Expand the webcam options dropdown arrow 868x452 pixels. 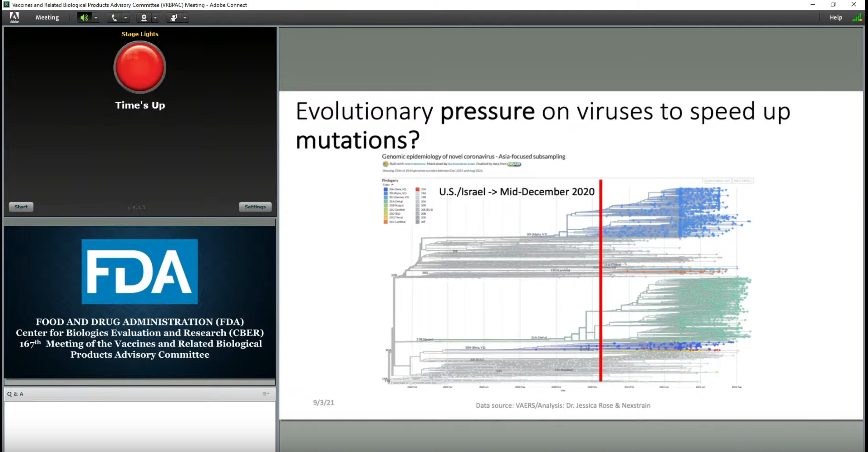[x=155, y=18]
